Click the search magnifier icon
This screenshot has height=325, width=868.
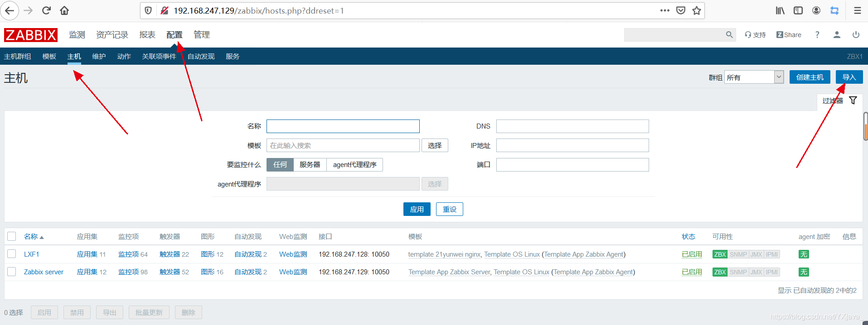[729, 34]
